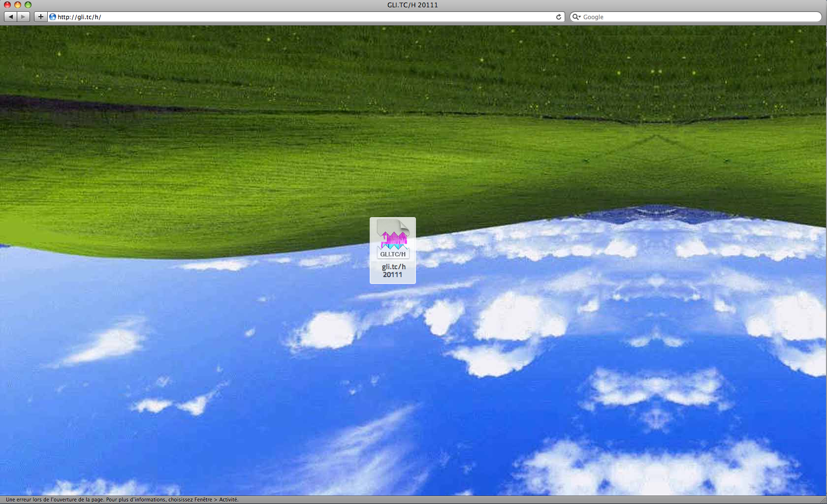Click the globe site icon in address bar
827x504 pixels.
(53, 17)
